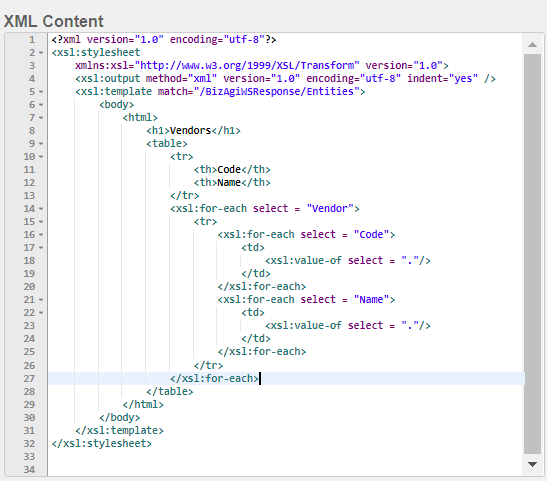Collapse the html element fold on line 7
The height and width of the screenshot is (481, 547).
click(x=41, y=118)
